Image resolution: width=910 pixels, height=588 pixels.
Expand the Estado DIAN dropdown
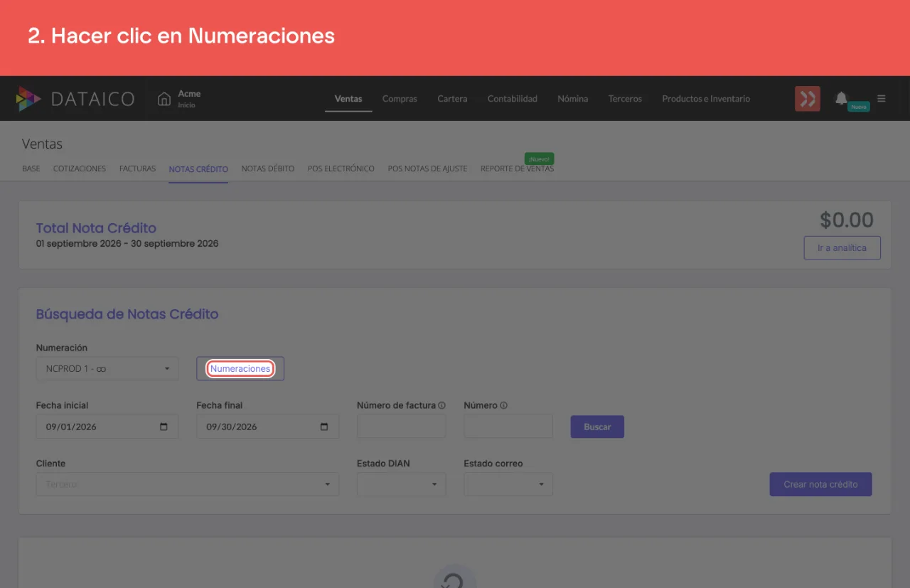point(401,484)
